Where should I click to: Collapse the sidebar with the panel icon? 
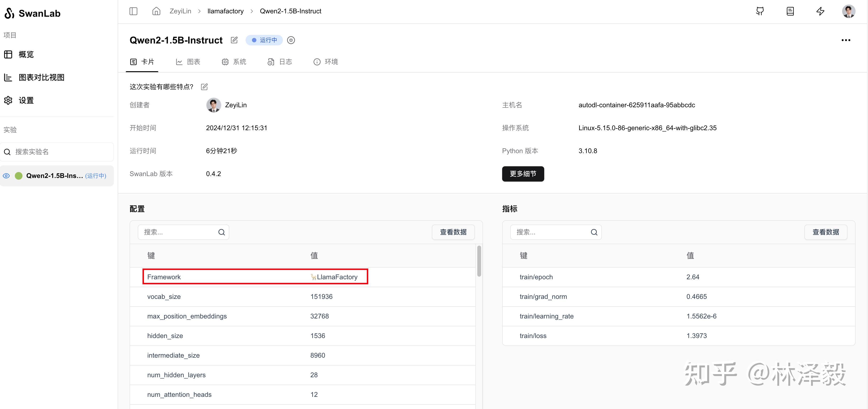click(x=133, y=11)
